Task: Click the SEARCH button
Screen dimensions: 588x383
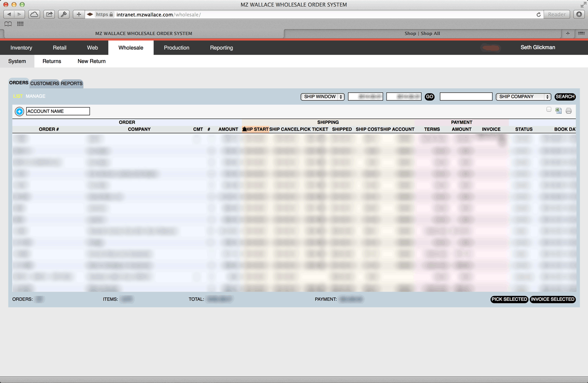Action: click(x=565, y=97)
